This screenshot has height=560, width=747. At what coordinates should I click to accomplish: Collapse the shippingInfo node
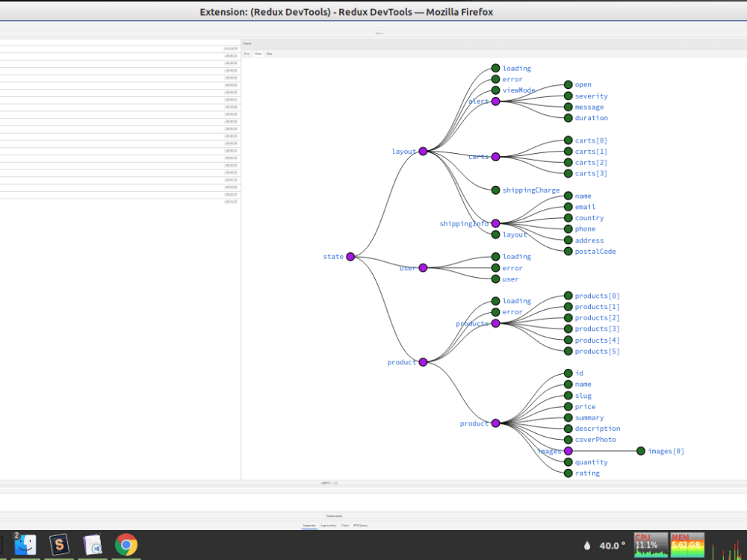[x=495, y=223]
